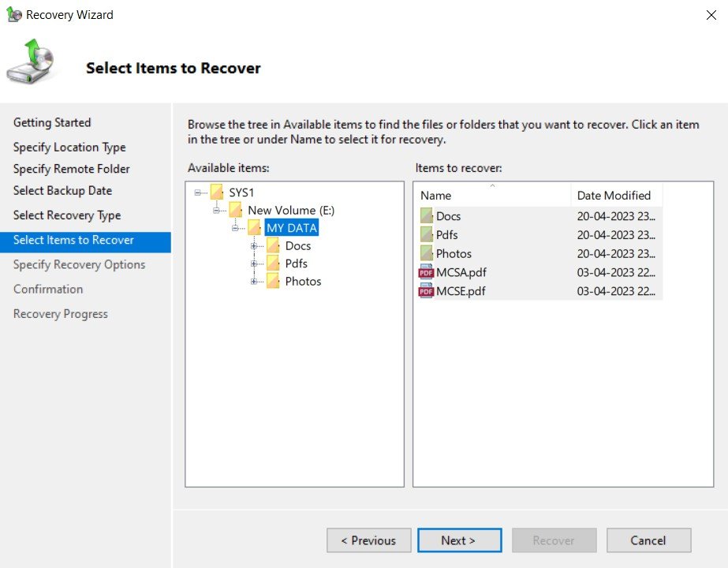This screenshot has width=728, height=568.
Task: Expand the Photos folder in tree
Action: [x=253, y=281]
